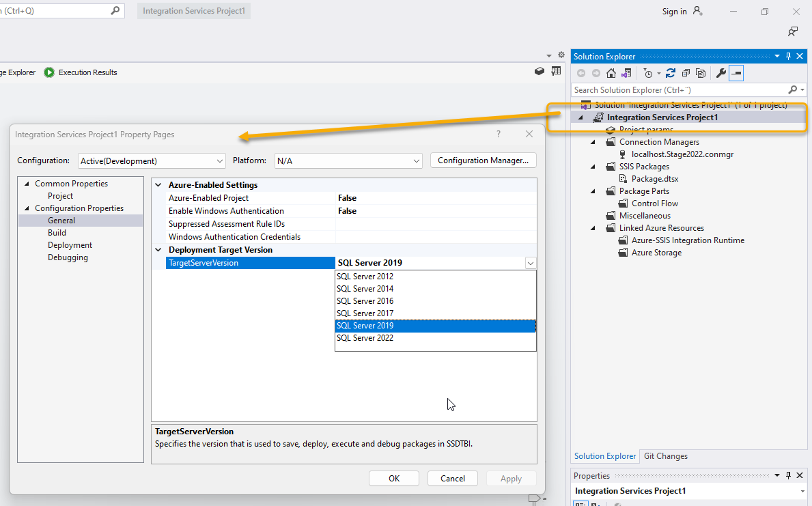Open Properties wrench icon in Solution Explorer
The image size is (812, 506).
(721, 74)
